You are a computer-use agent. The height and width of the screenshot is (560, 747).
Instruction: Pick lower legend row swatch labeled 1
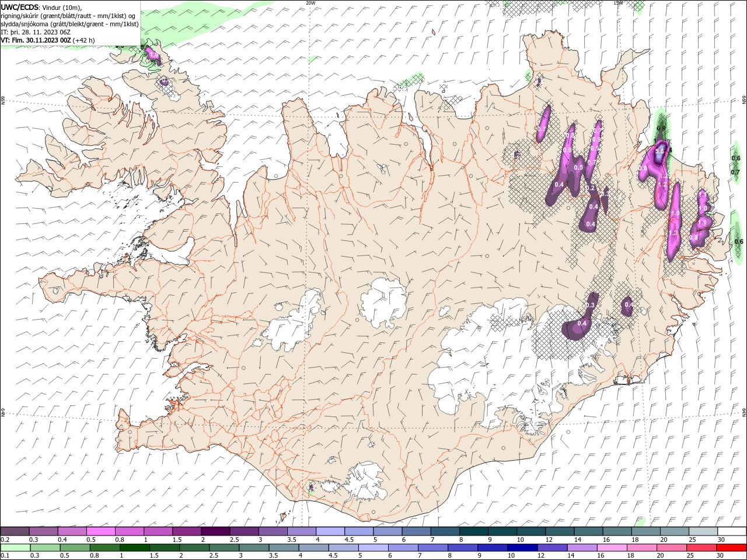click(x=134, y=548)
